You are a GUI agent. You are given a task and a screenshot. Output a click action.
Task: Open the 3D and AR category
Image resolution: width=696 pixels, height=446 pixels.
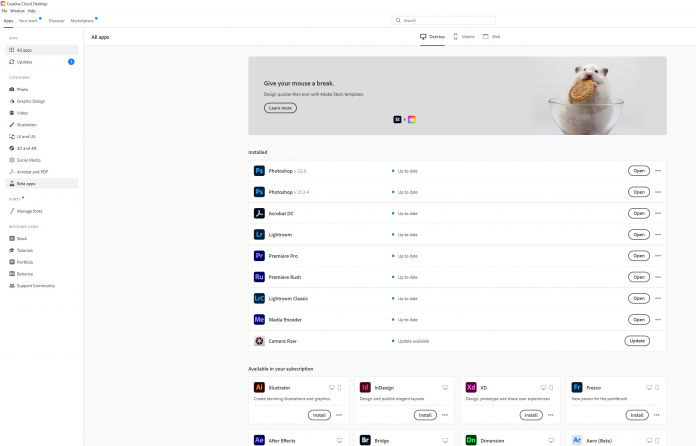tap(42, 148)
